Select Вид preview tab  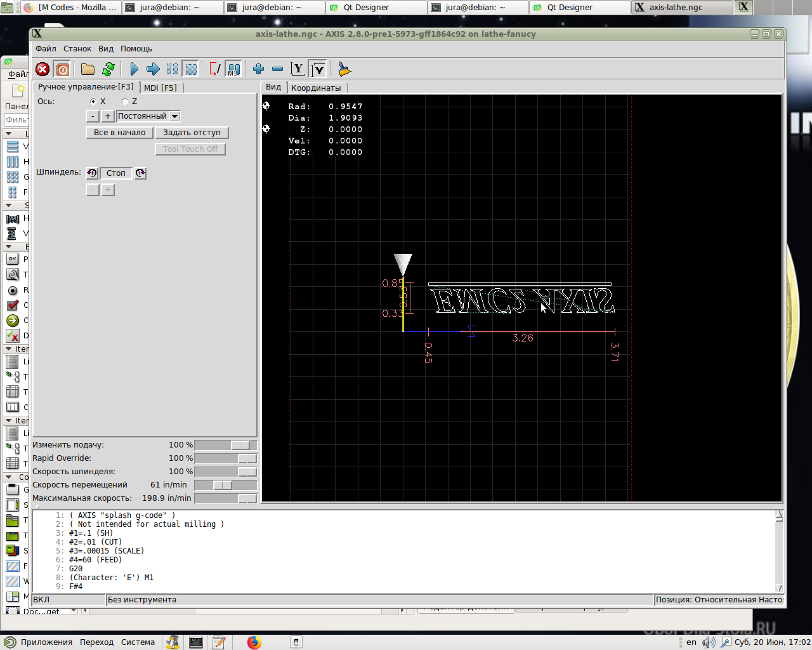273,87
